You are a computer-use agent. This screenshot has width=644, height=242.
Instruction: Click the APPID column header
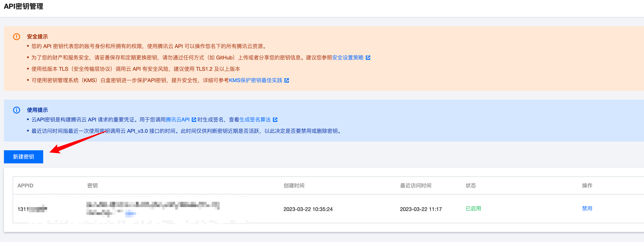[25, 185]
